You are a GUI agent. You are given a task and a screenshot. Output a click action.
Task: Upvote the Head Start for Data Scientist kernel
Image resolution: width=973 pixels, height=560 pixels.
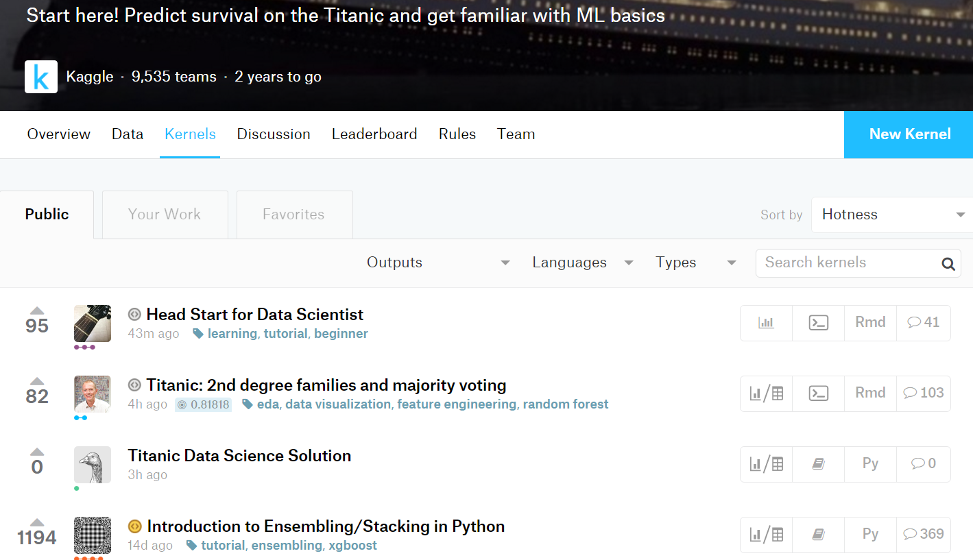(x=37, y=311)
